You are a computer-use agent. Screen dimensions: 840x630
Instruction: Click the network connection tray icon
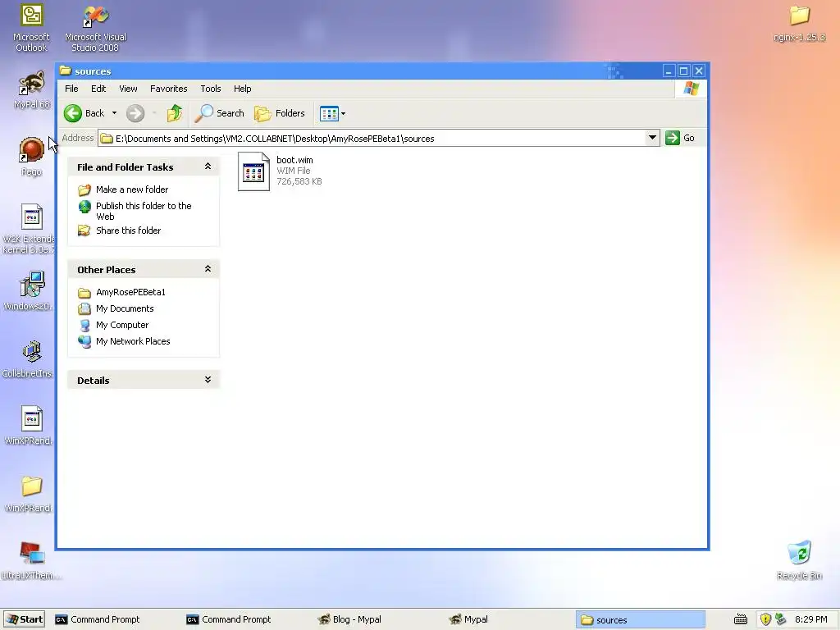click(781, 619)
